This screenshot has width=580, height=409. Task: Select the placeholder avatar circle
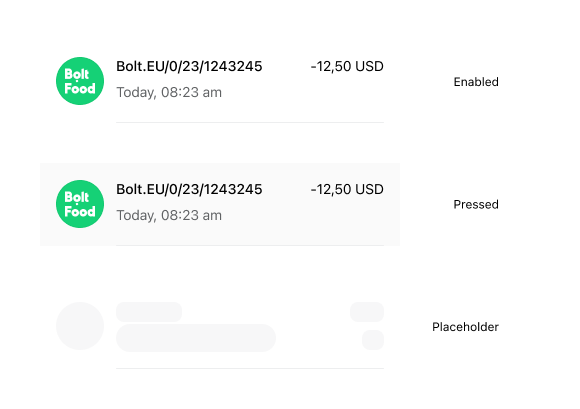80,326
